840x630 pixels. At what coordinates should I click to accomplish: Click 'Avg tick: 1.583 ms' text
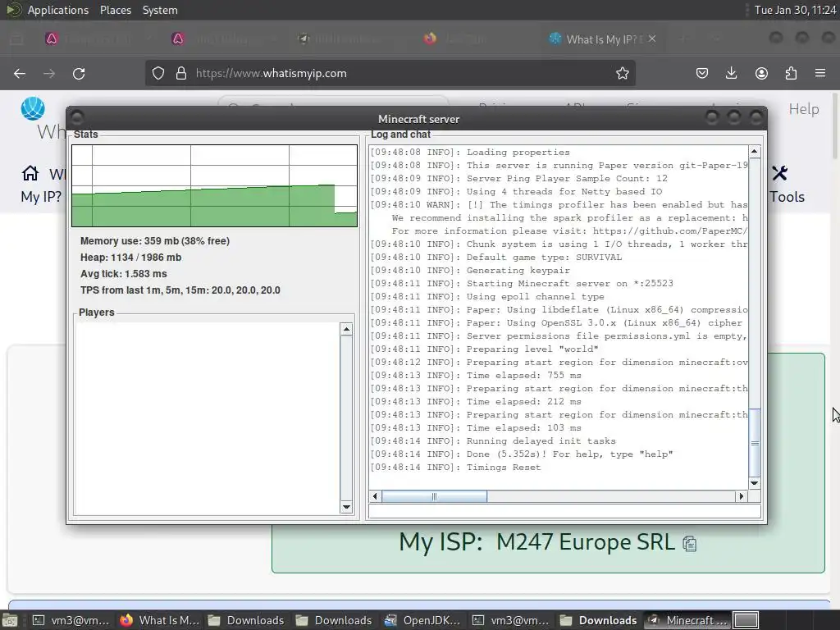pyautogui.click(x=124, y=274)
